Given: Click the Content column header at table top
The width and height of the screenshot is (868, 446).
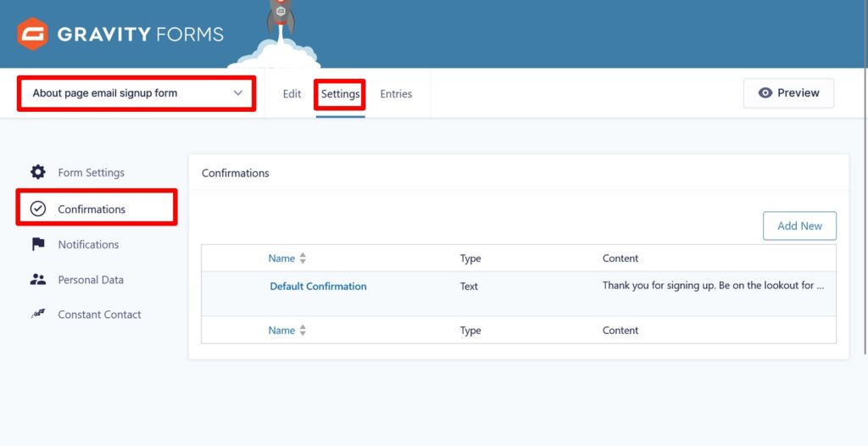Looking at the screenshot, I should [x=620, y=259].
